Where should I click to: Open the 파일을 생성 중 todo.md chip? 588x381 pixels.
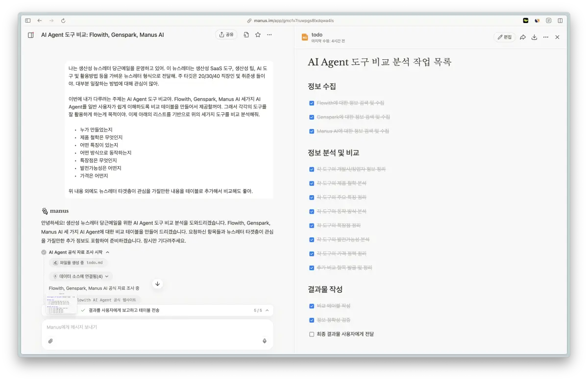tap(78, 263)
